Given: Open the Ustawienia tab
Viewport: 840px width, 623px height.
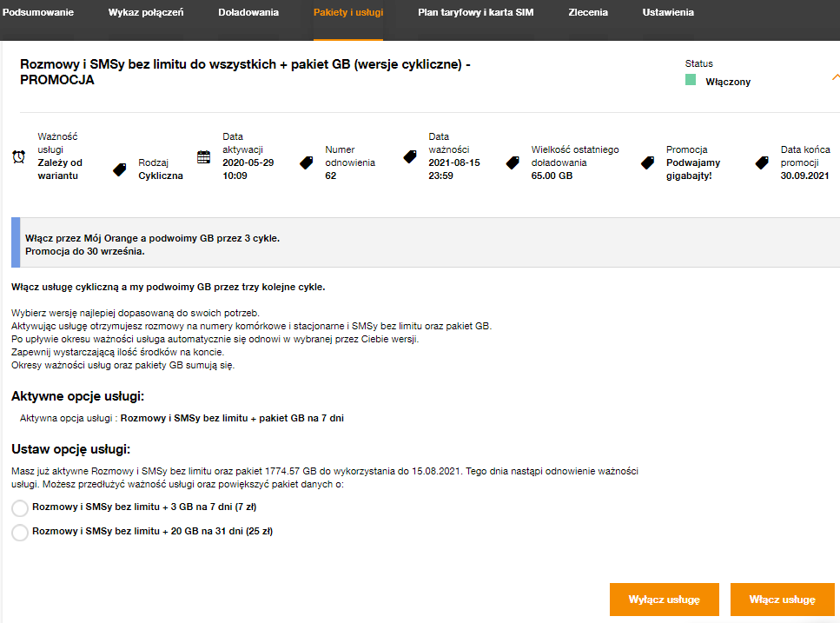Looking at the screenshot, I should (668, 13).
